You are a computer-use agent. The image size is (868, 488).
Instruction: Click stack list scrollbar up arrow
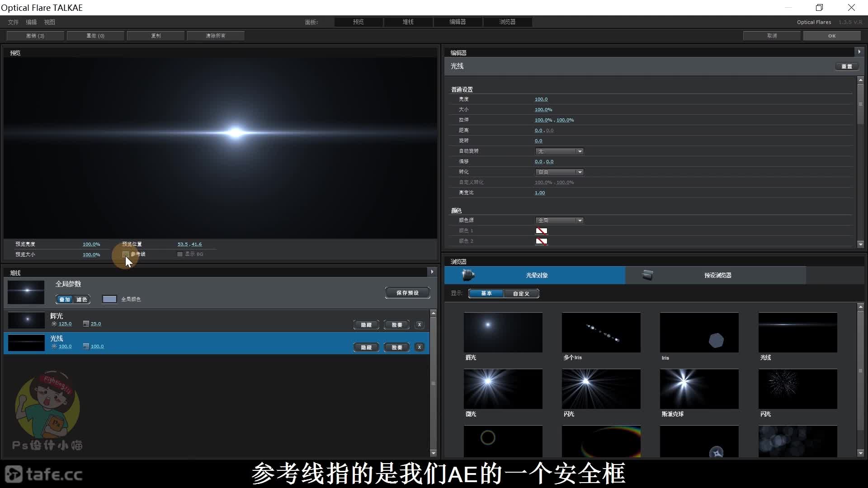(434, 313)
